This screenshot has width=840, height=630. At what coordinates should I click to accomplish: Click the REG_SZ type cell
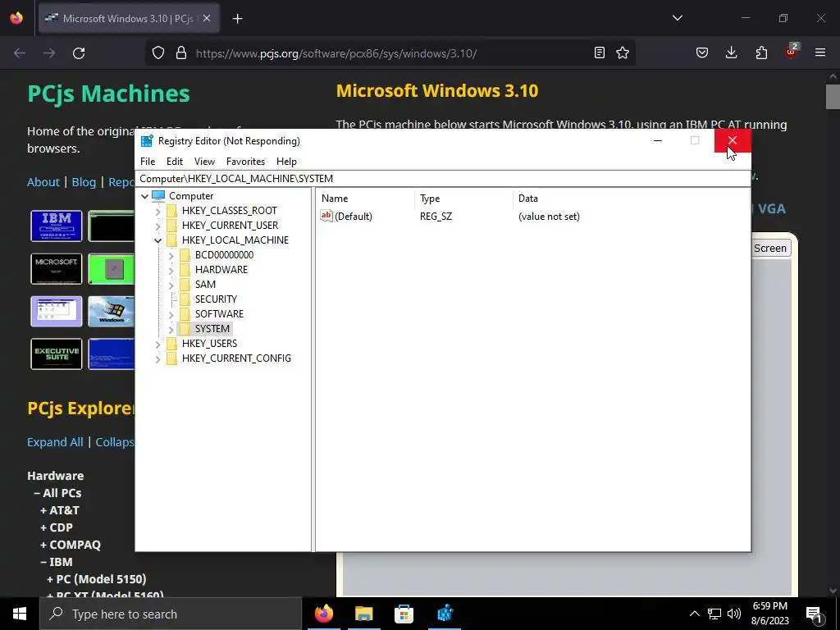tap(436, 217)
